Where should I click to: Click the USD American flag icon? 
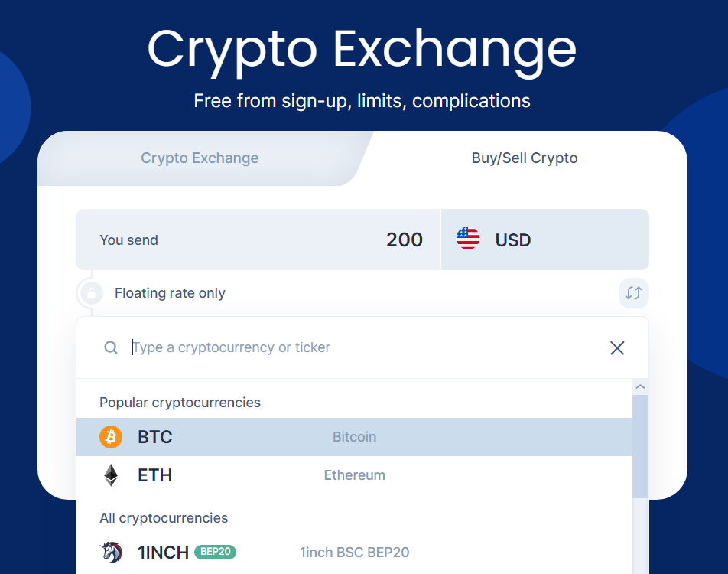click(468, 239)
